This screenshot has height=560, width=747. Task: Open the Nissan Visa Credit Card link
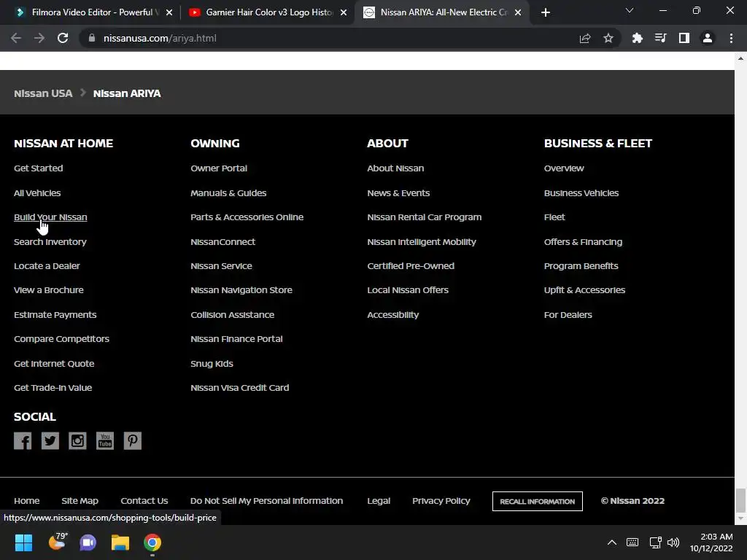coord(239,388)
